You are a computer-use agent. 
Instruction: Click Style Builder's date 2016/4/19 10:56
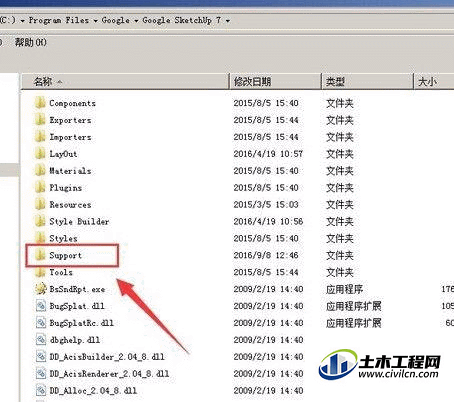click(x=268, y=222)
